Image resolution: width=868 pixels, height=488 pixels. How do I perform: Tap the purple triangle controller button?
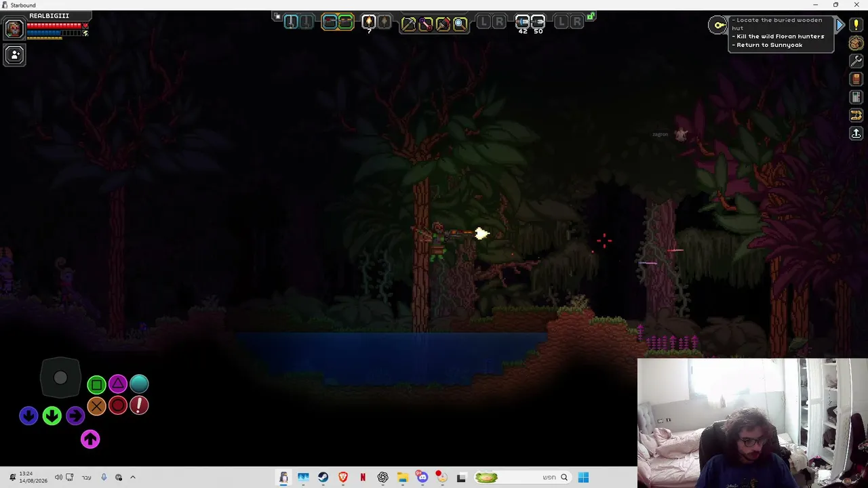(118, 384)
